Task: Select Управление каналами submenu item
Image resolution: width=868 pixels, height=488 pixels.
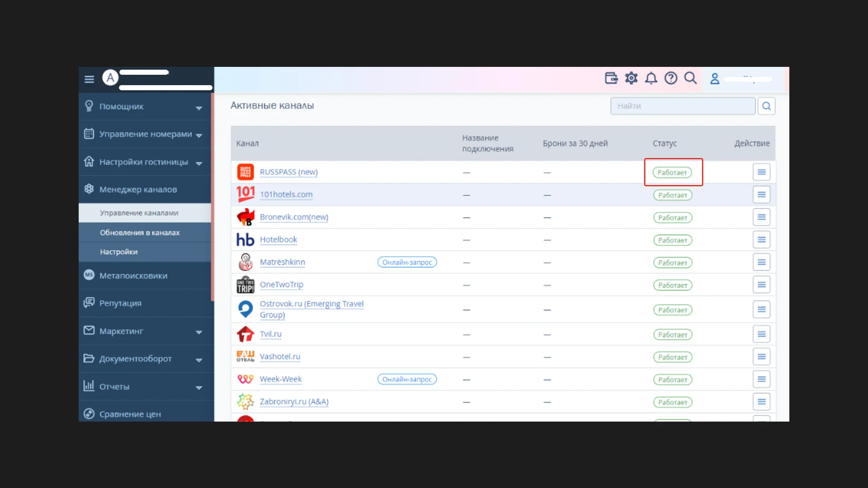Action: [145, 213]
